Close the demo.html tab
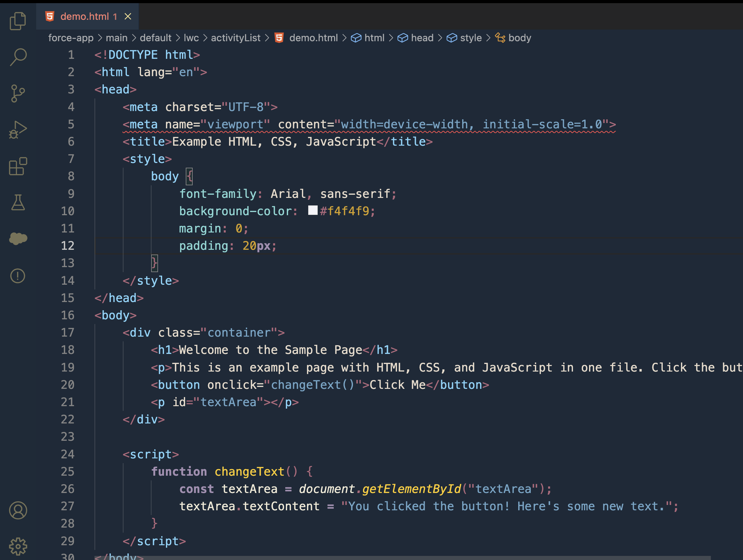 click(x=128, y=16)
